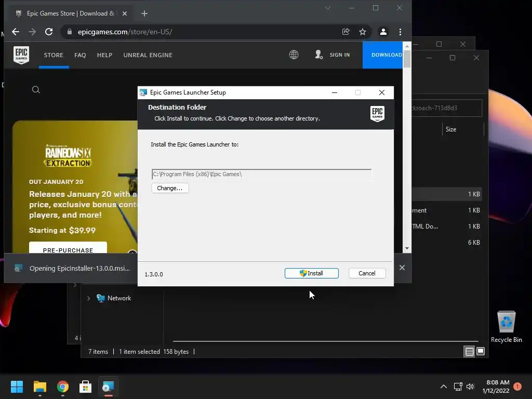Click the Chrome forward arrow
The image size is (532, 399).
coord(32,32)
